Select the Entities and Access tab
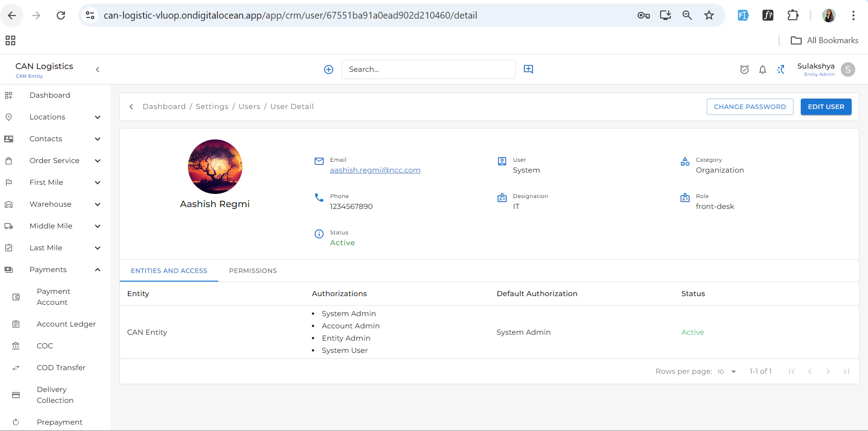 (x=169, y=271)
